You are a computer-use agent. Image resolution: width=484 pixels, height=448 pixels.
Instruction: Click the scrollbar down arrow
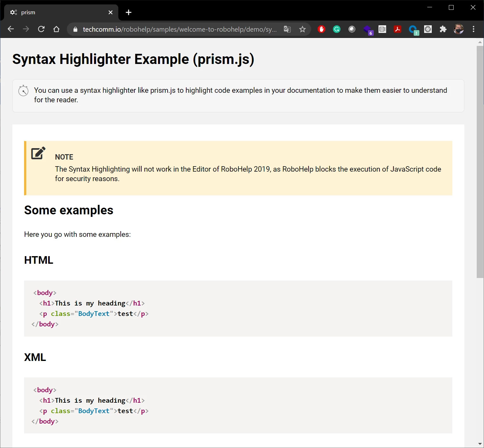click(x=480, y=444)
